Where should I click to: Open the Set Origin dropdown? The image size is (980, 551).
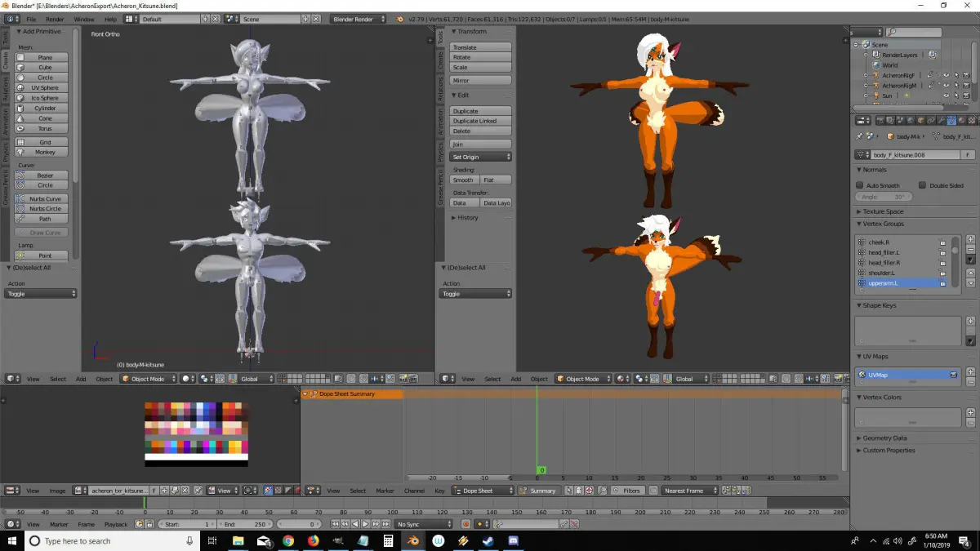pyautogui.click(x=481, y=157)
